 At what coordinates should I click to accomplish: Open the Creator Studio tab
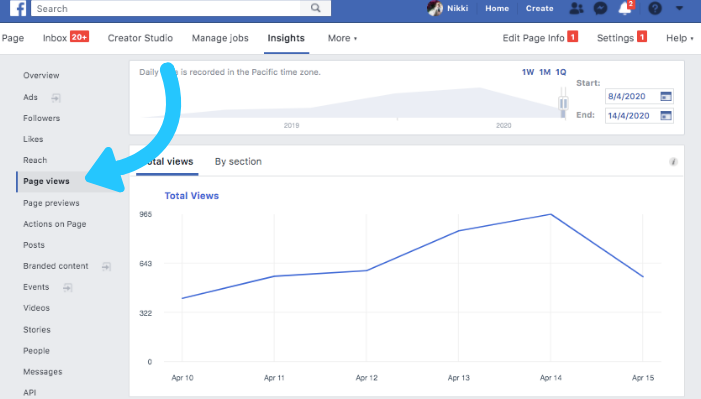[140, 38]
